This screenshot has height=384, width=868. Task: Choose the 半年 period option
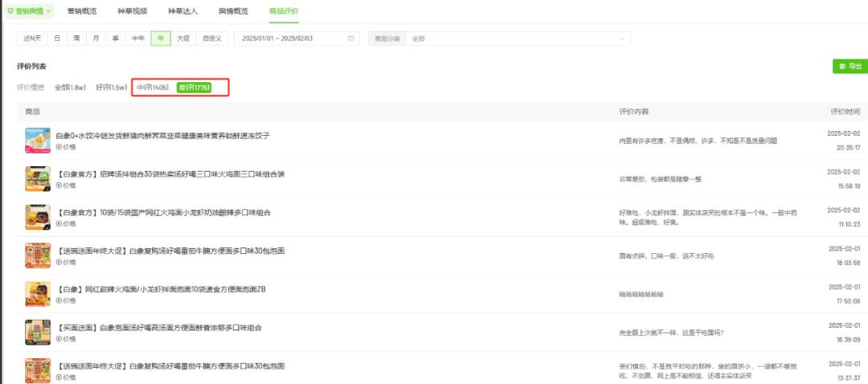(138, 39)
